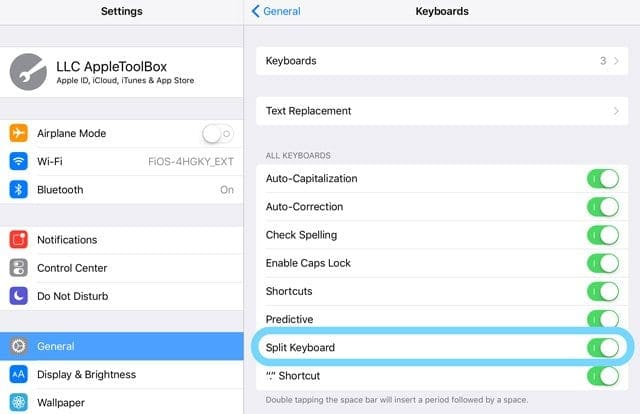Open the Do Not Disturb moon icon

tap(18, 296)
